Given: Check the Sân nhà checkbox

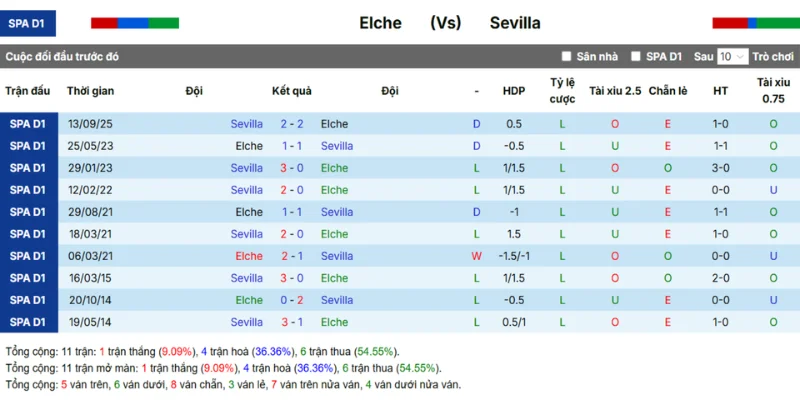Looking at the screenshot, I should [567, 57].
